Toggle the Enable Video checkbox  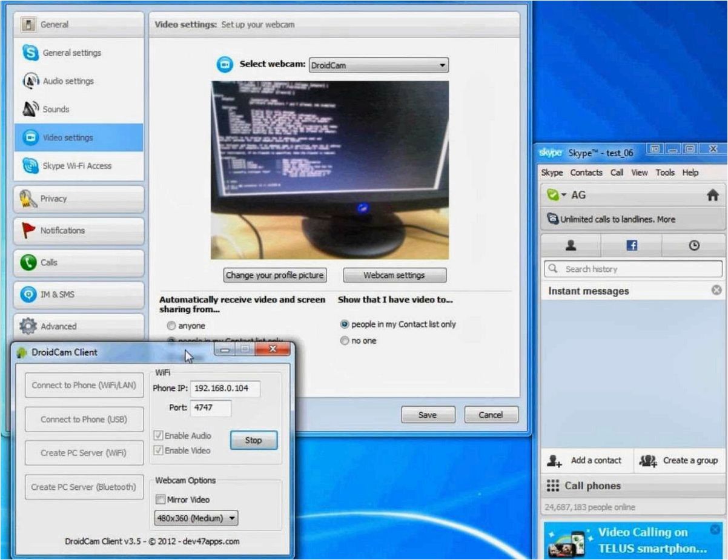point(159,450)
